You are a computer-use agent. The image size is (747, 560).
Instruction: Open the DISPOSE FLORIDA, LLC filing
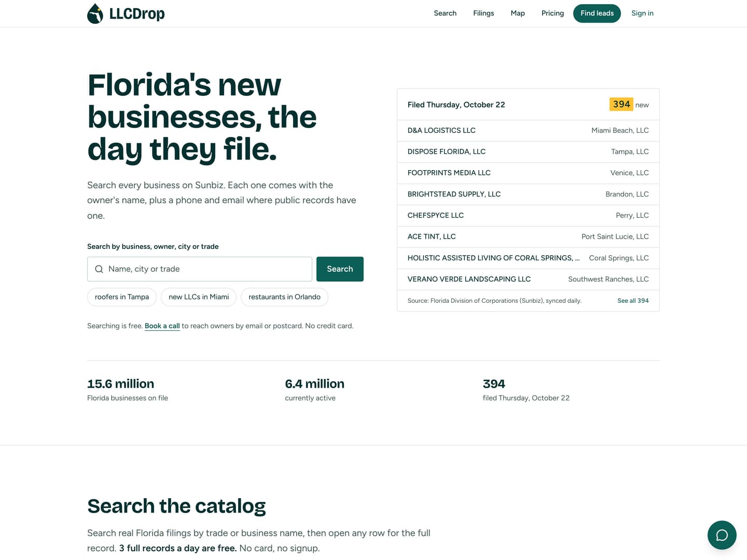tap(528, 152)
